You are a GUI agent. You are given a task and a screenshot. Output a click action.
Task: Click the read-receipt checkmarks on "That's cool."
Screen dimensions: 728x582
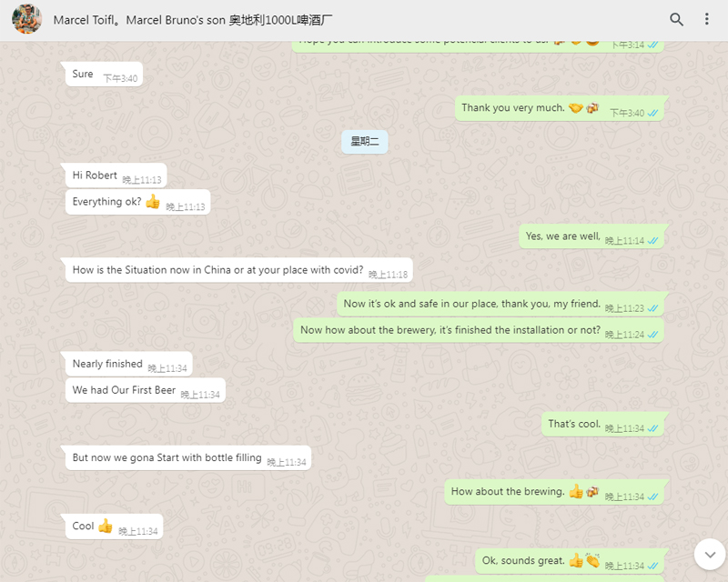click(x=652, y=428)
